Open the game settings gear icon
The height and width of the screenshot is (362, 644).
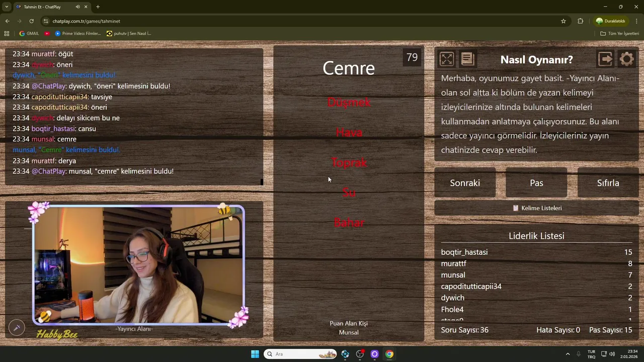[x=626, y=59]
